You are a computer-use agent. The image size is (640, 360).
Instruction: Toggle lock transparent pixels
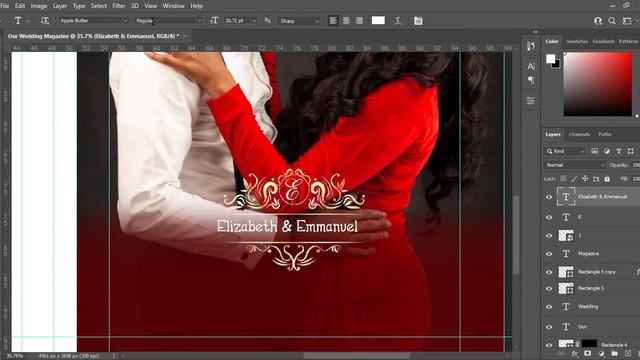563,179
